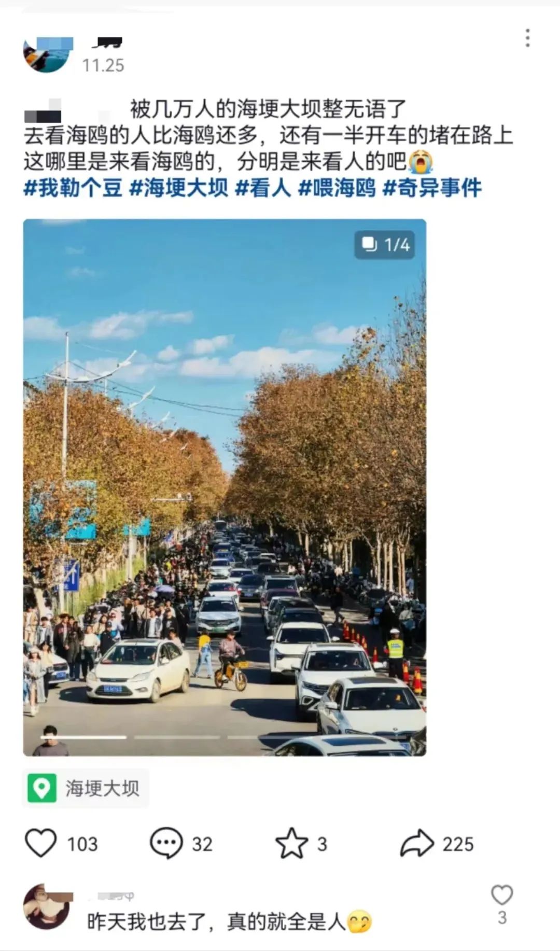This screenshot has width=560, height=951.
Task: Tap the 11.25 post date
Action: coord(103,65)
